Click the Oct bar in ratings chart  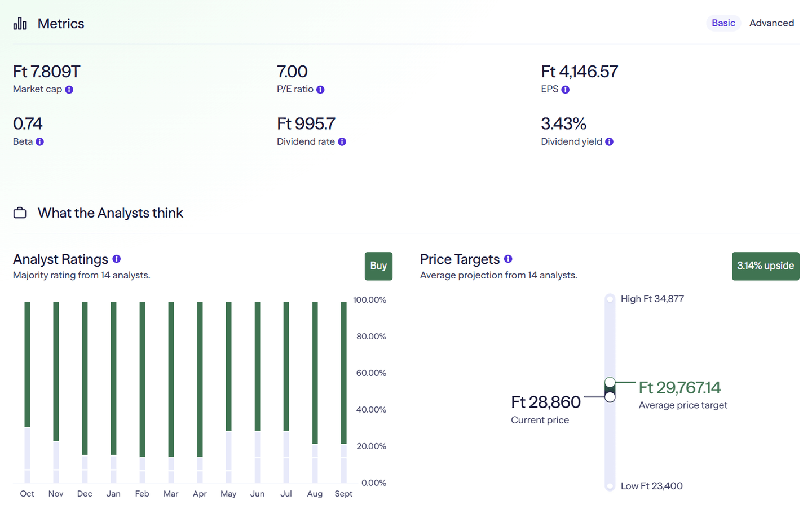click(27, 364)
